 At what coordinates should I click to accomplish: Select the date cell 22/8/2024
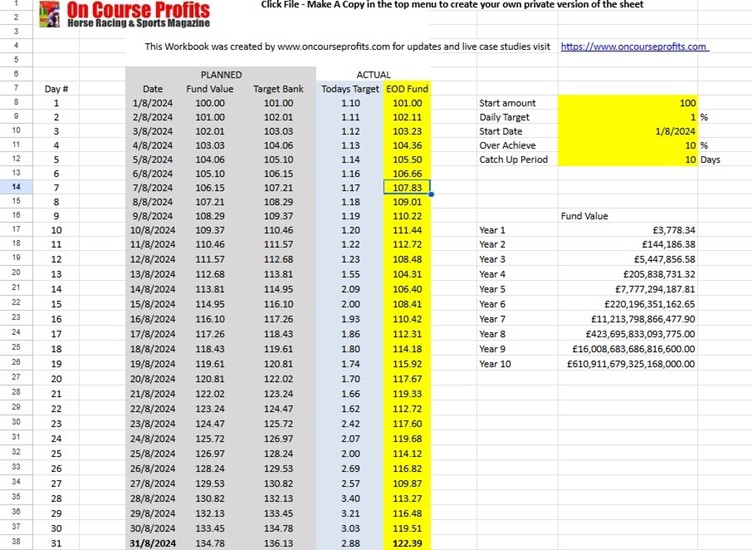coord(153,409)
